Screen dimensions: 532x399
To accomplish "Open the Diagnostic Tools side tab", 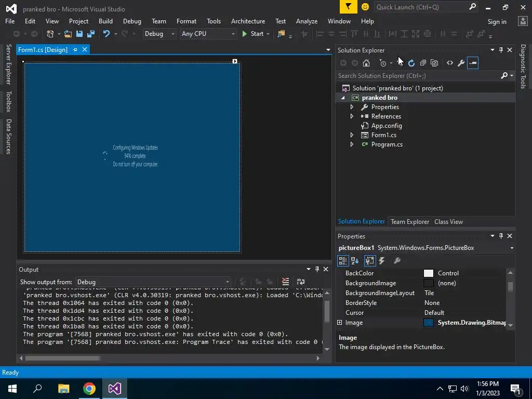I will click(x=523, y=66).
